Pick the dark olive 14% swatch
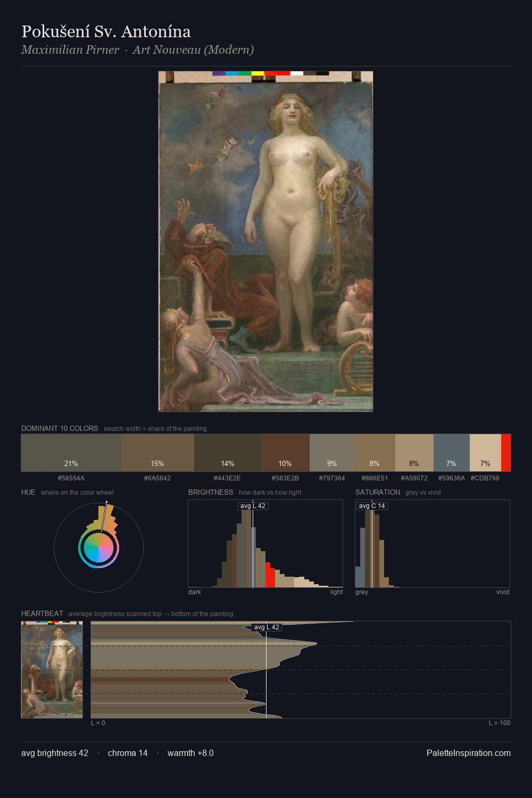The image size is (532, 798). coord(228,453)
